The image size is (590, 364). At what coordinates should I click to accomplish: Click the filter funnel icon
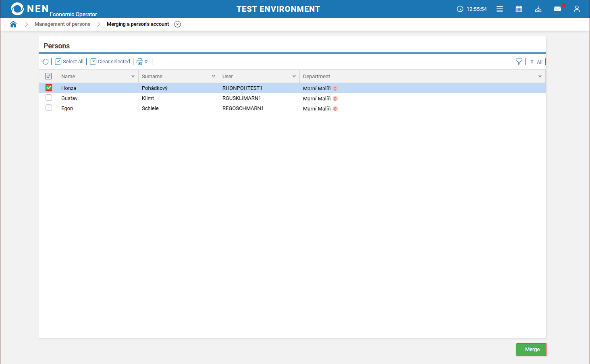tap(519, 62)
